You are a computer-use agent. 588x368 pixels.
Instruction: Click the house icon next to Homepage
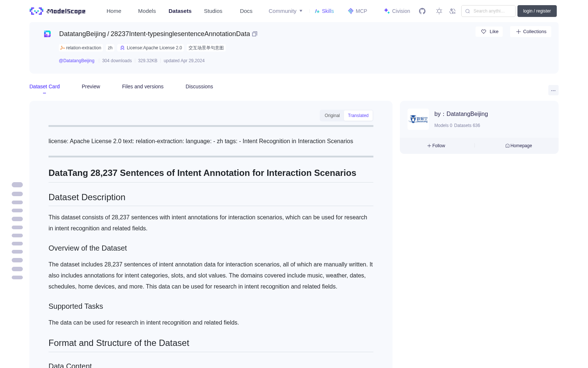click(x=508, y=146)
